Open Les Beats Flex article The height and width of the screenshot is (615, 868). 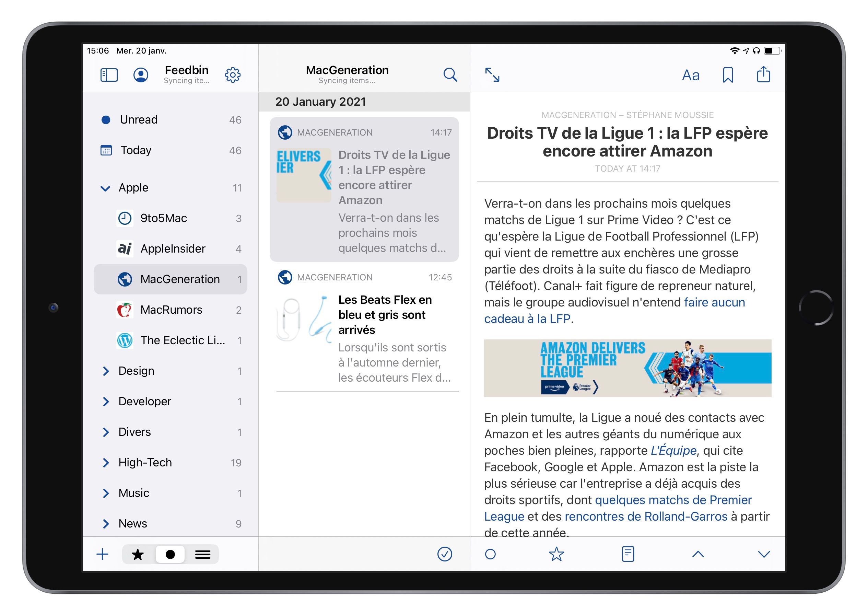(364, 327)
